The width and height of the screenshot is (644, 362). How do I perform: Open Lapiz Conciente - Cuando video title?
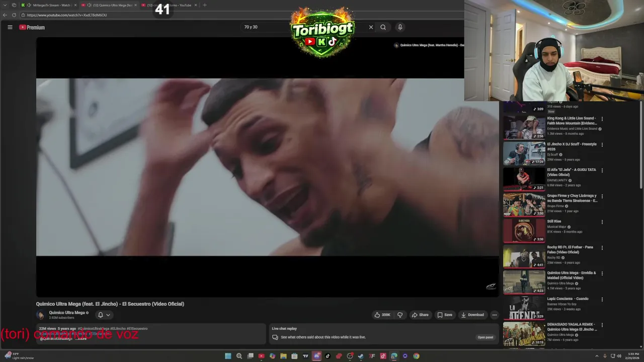click(x=568, y=299)
